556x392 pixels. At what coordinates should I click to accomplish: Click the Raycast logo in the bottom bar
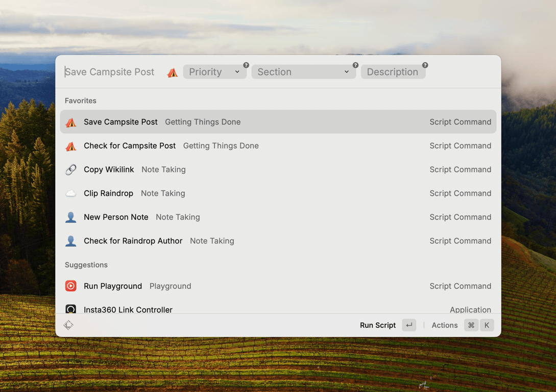pos(68,325)
